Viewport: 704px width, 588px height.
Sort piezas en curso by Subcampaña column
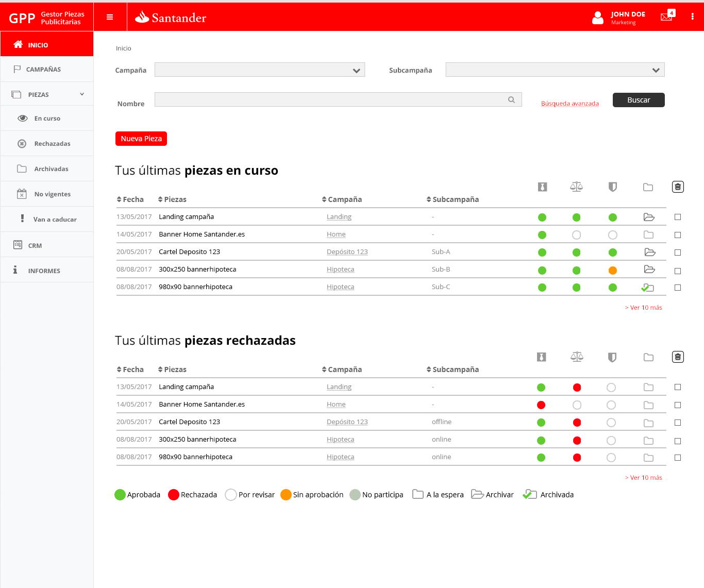[452, 199]
